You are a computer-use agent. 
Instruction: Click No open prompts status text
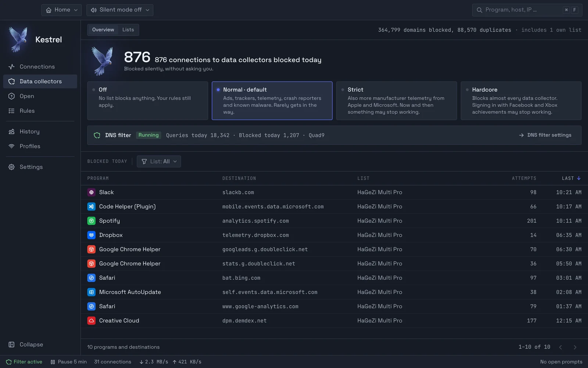pyautogui.click(x=561, y=362)
